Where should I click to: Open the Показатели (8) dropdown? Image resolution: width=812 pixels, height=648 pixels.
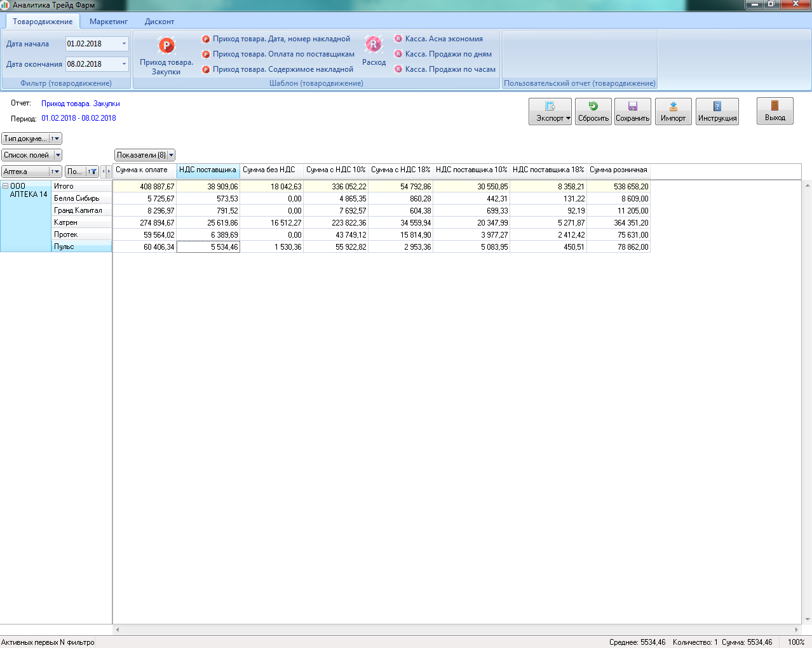[171, 155]
